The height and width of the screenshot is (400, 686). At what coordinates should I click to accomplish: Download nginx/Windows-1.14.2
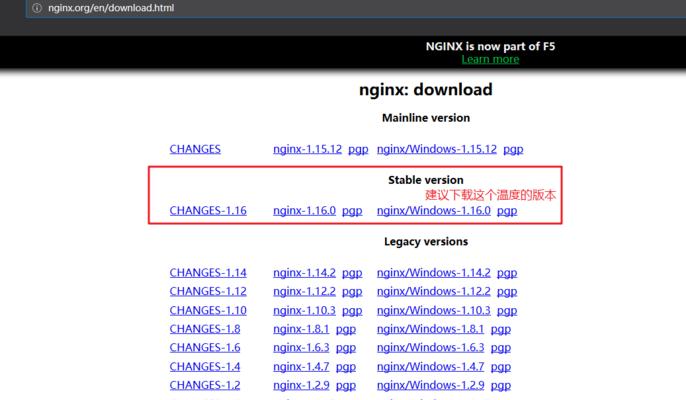pos(434,273)
